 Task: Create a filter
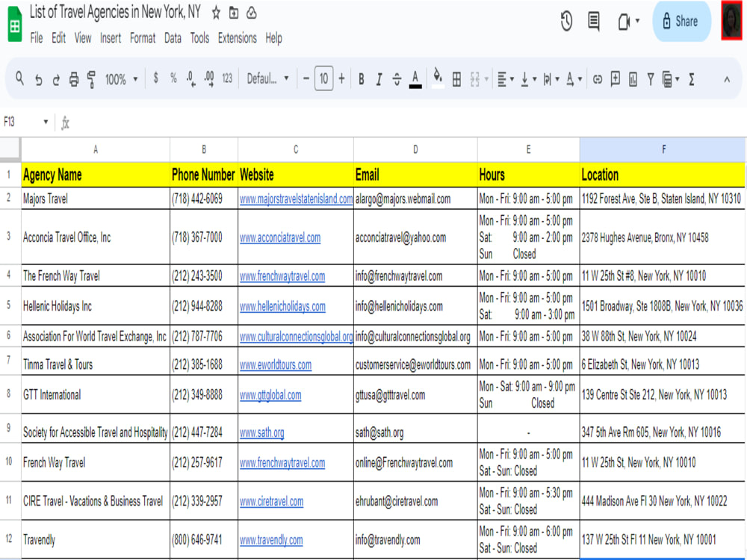point(651,80)
